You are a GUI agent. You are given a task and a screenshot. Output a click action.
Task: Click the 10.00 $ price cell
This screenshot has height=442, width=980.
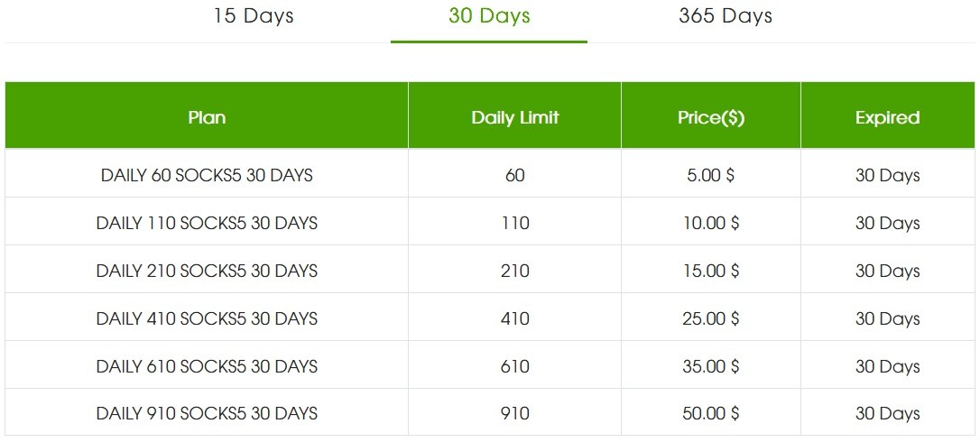(711, 223)
